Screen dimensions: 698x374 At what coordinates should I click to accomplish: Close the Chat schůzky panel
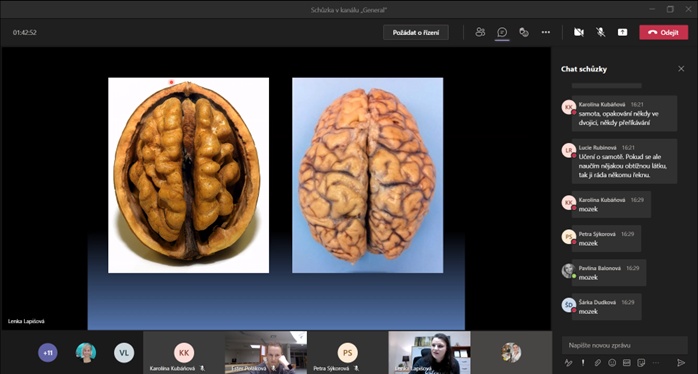681,69
